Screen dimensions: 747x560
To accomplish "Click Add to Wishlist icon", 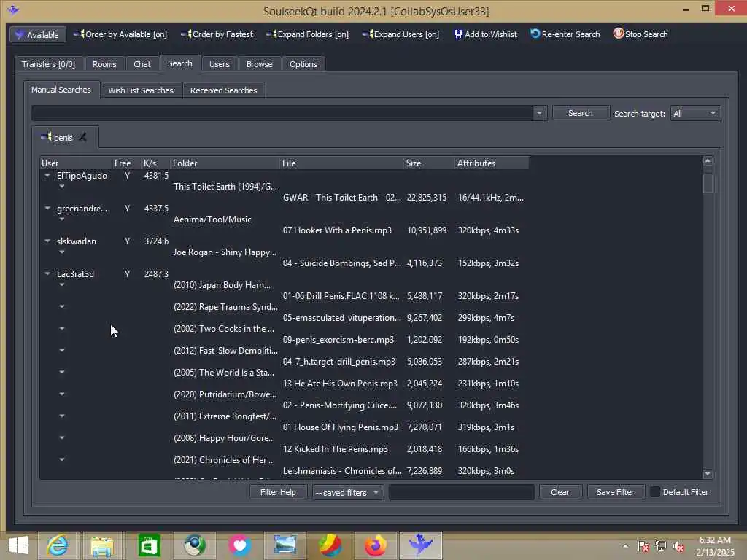I will click(458, 34).
